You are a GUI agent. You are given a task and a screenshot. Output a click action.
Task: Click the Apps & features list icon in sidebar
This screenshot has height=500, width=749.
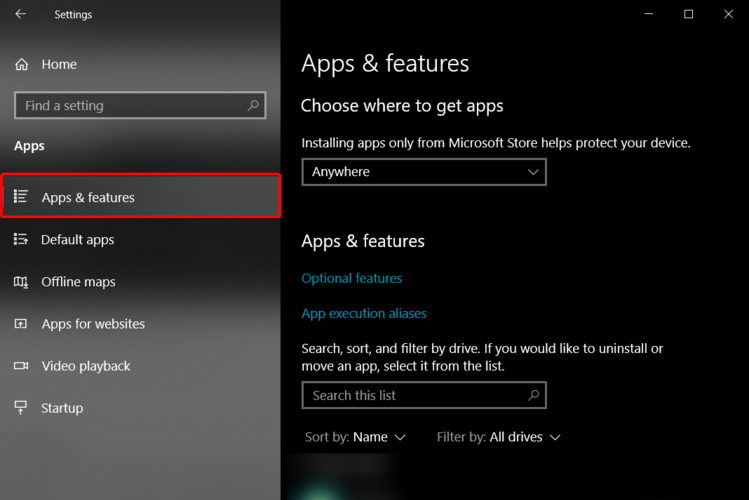(21, 196)
